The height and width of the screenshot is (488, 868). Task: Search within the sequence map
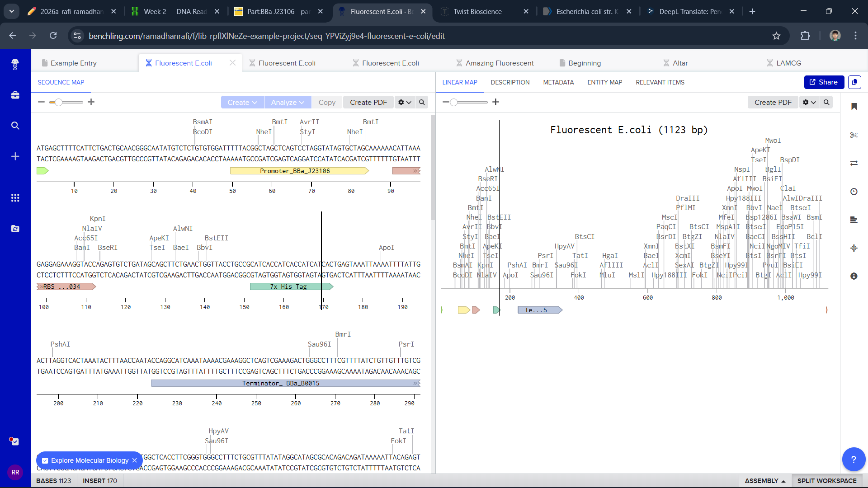point(422,103)
